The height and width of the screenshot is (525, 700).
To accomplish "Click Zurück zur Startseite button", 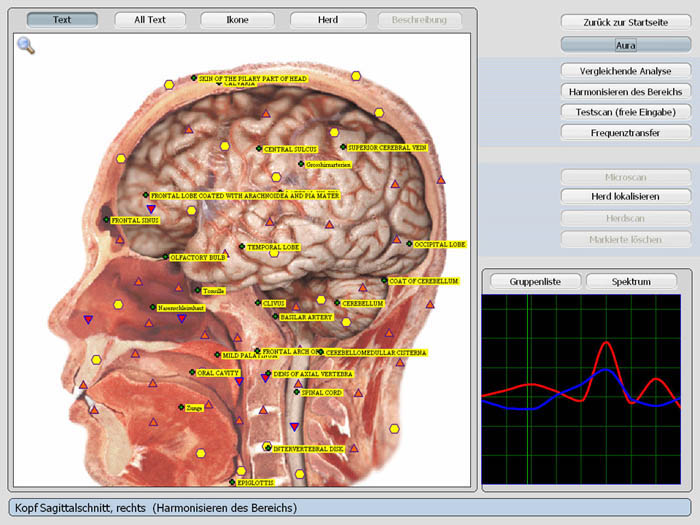I will click(625, 21).
